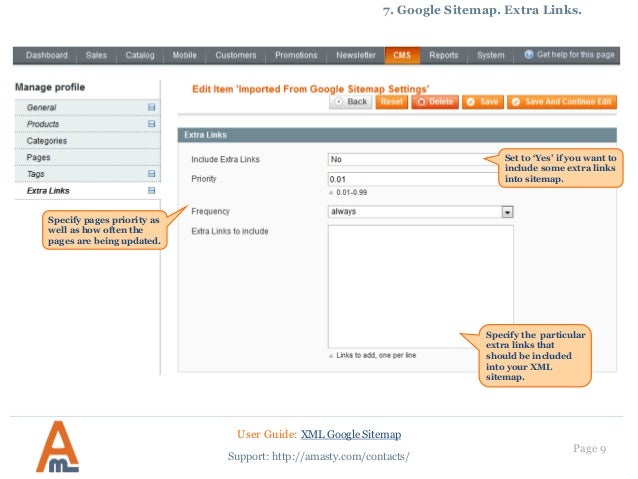The width and height of the screenshot is (638, 479).
Task: Click the 'Priority' field label
Action: 204,179
